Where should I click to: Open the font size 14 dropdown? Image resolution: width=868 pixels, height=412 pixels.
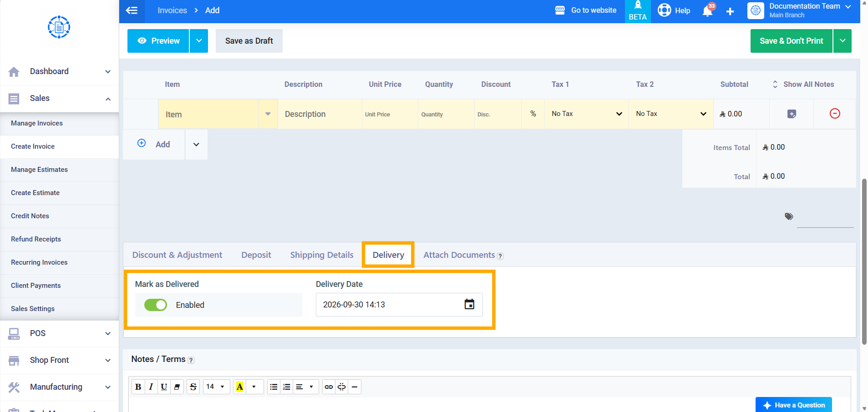[x=216, y=387]
